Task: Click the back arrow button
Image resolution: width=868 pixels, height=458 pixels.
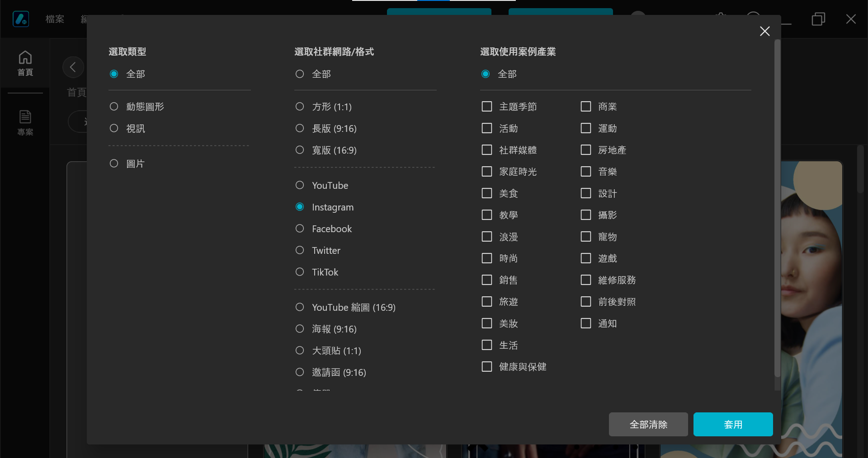Action: (73, 68)
